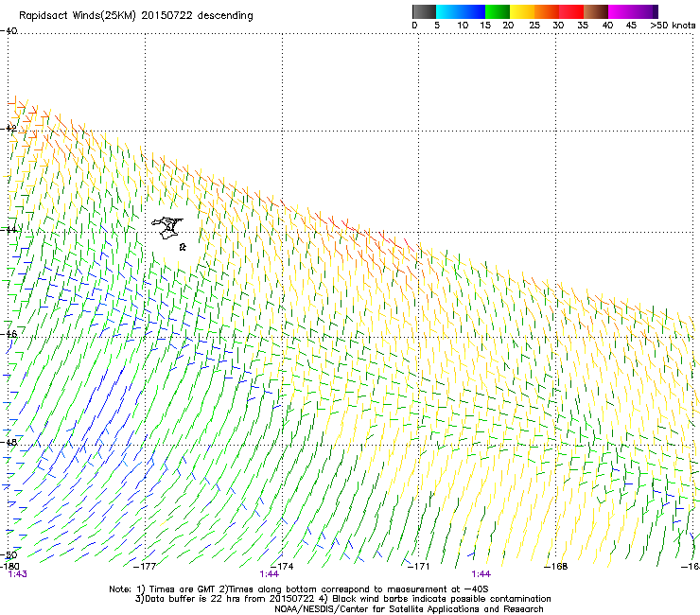Click the '>50 knots' legend label
This screenshot has height=615, width=700.
tap(673, 26)
